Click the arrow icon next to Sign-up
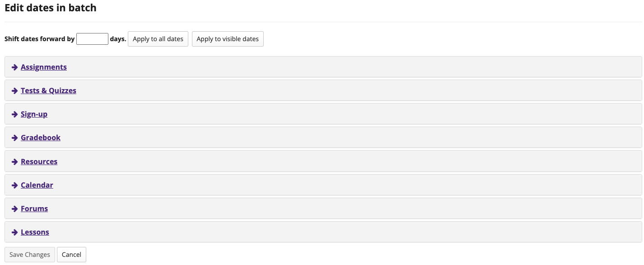 click(x=15, y=114)
